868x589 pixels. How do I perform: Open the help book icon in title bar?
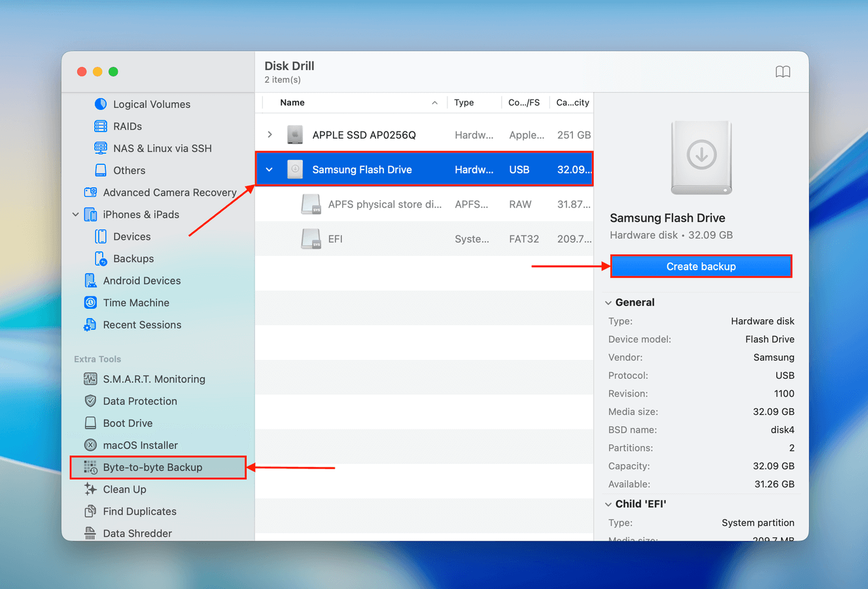(782, 72)
